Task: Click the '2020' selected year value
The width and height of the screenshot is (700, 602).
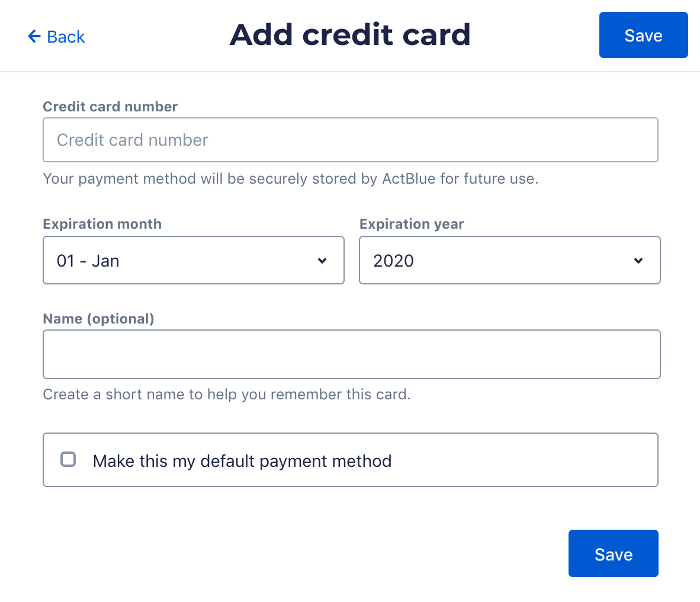Action: 394,261
